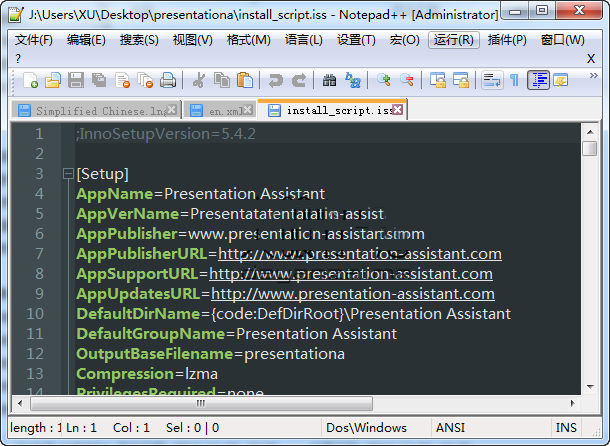Open Find with the binoculars icon
Screen dimensions: 610x446
tap(330, 80)
